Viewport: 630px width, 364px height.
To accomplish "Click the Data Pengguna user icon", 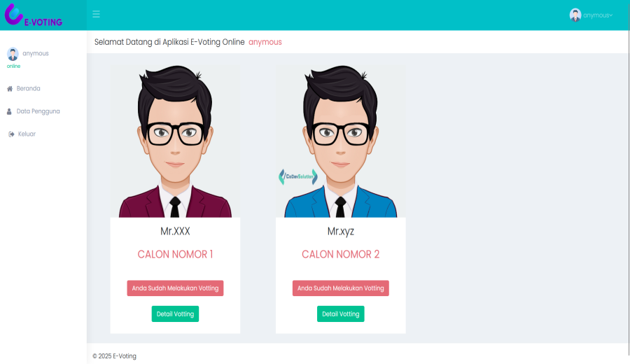I will [x=9, y=112].
